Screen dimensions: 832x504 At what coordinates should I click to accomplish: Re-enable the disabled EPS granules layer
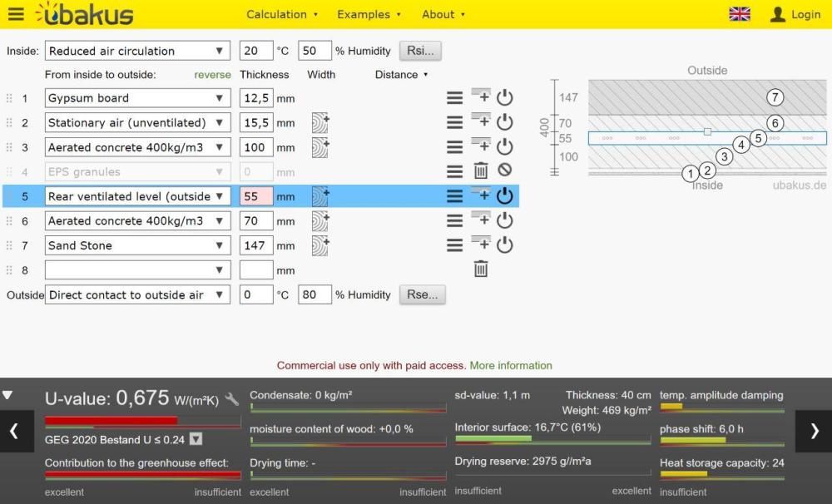click(x=505, y=170)
